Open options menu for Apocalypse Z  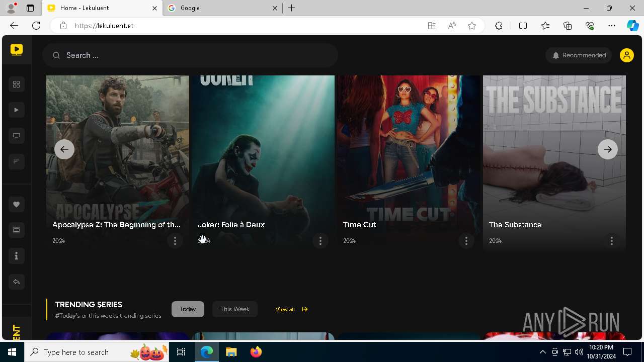[175, 241]
